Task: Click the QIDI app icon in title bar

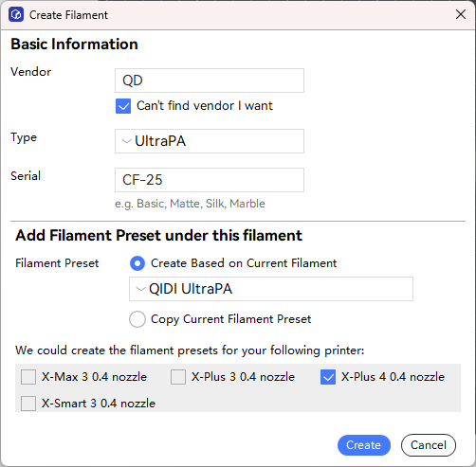Action: pos(16,15)
